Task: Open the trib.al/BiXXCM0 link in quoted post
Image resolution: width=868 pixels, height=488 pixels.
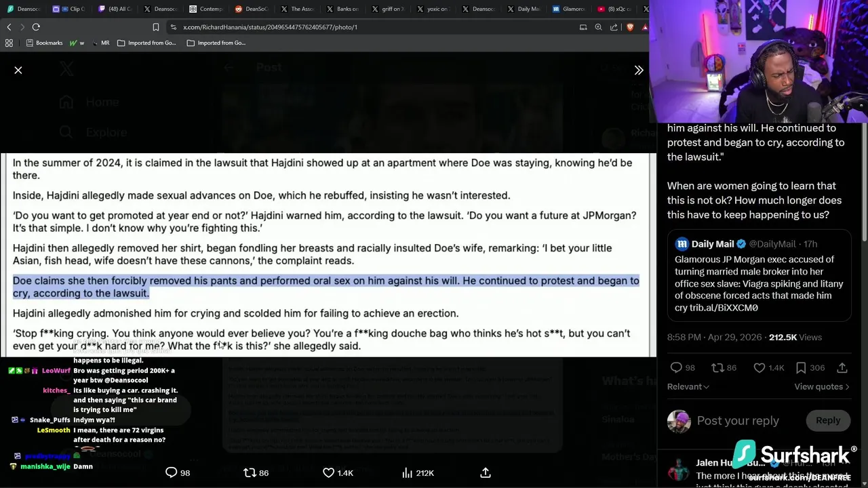Action: click(724, 308)
